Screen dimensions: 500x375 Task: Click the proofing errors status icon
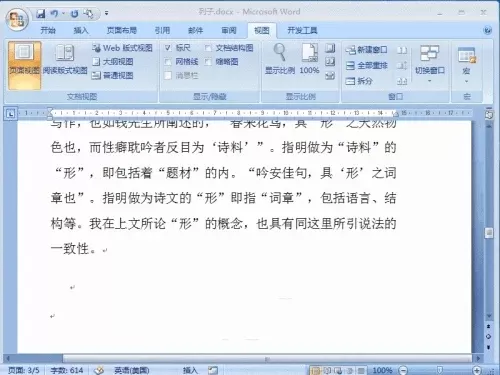(x=99, y=370)
